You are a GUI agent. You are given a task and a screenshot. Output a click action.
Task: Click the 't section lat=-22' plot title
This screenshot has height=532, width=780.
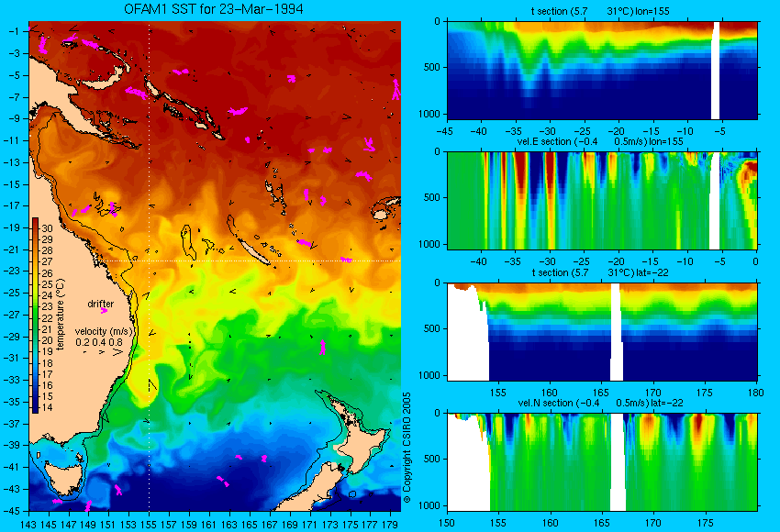[x=600, y=272]
